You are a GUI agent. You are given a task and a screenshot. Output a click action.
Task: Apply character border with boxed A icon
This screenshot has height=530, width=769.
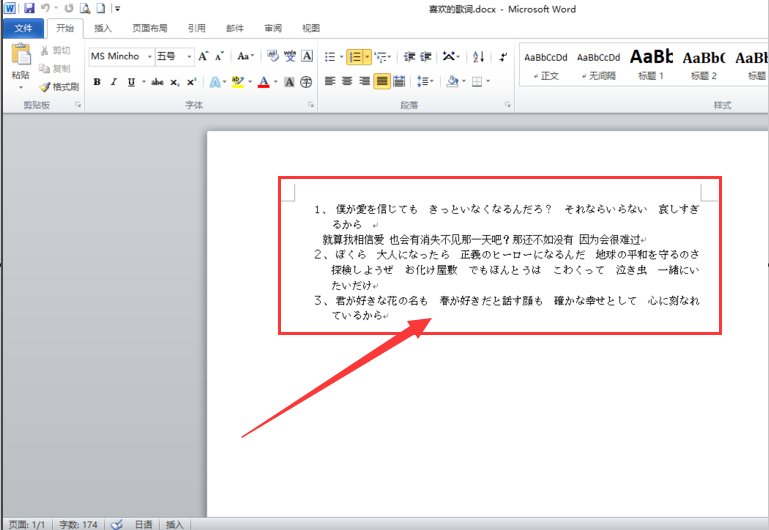[307, 56]
